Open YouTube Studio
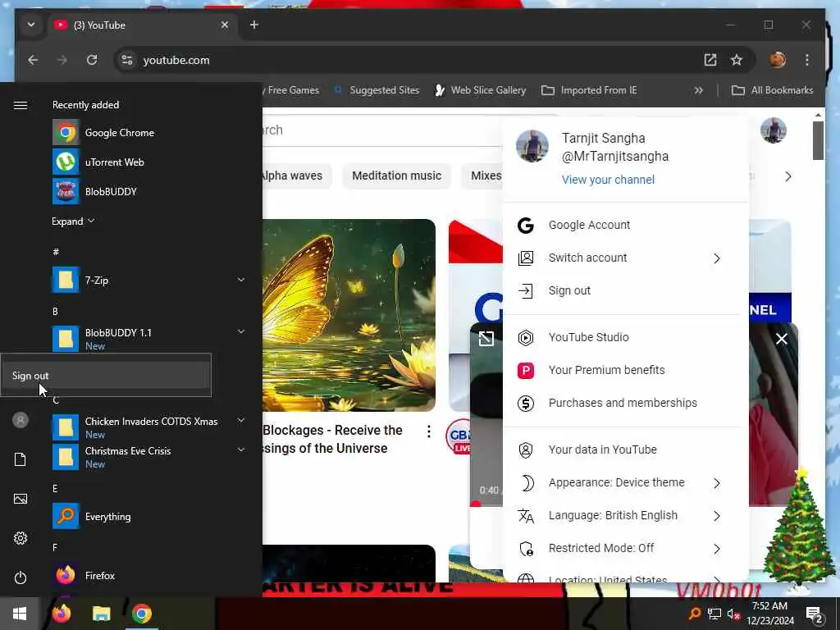Viewport: 840px width, 630px height. tap(626, 337)
